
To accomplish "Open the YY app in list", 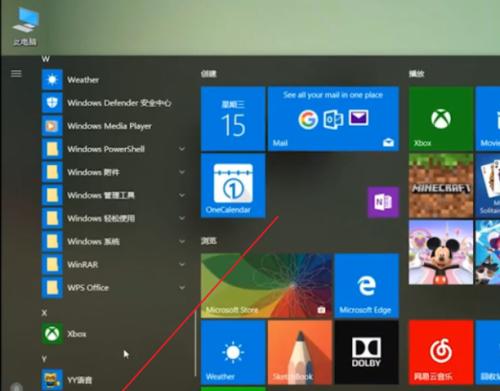I will coord(113,380).
